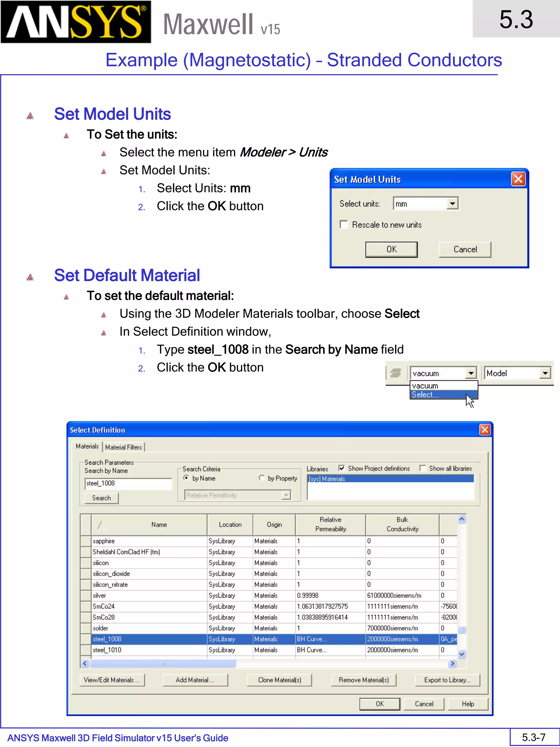
Task: Open the Model dropdown in toolbar
Action: (x=545, y=373)
